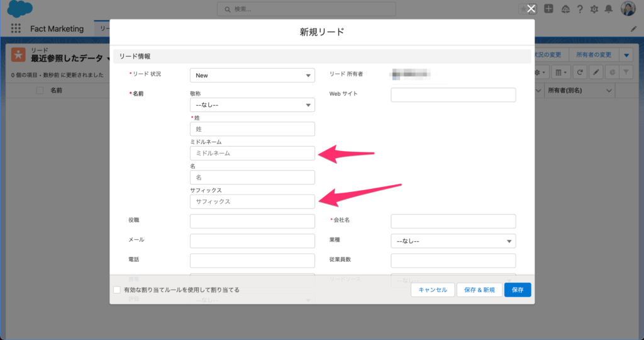Viewport: 644px width, 340px height.
Task: Open the global create plus icon
Action: click(x=549, y=9)
